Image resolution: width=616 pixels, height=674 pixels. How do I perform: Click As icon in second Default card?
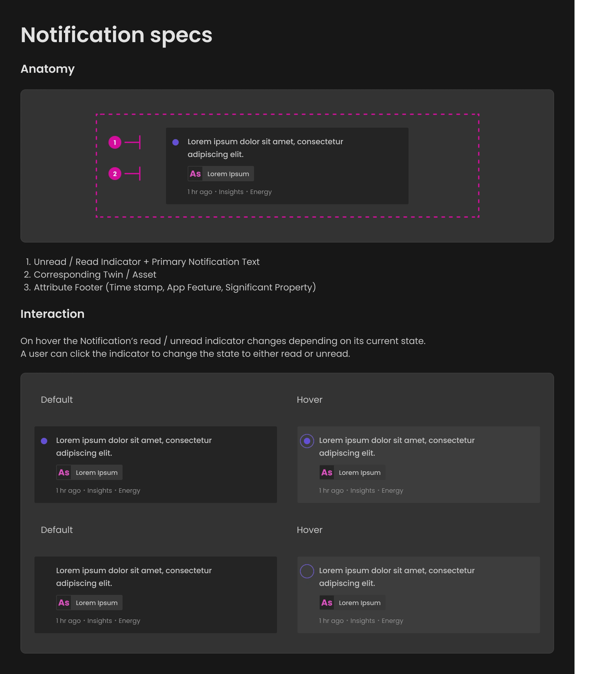(64, 603)
